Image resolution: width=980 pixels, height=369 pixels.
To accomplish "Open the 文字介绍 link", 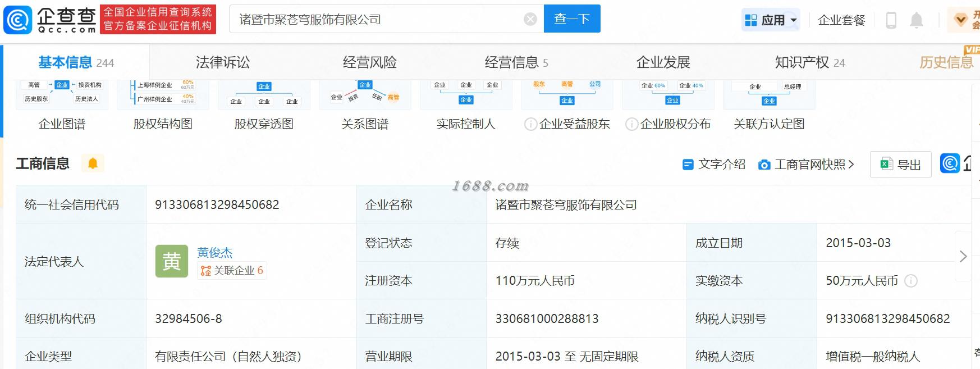I will point(713,164).
